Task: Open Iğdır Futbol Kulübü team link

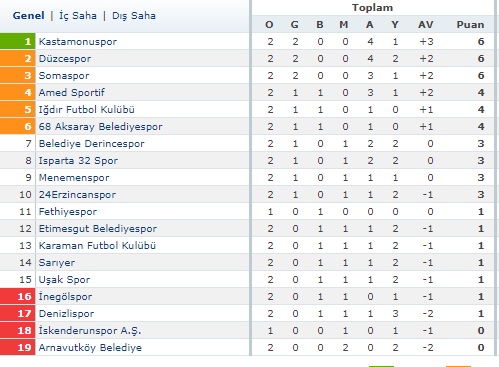Action: (x=87, y=109)
